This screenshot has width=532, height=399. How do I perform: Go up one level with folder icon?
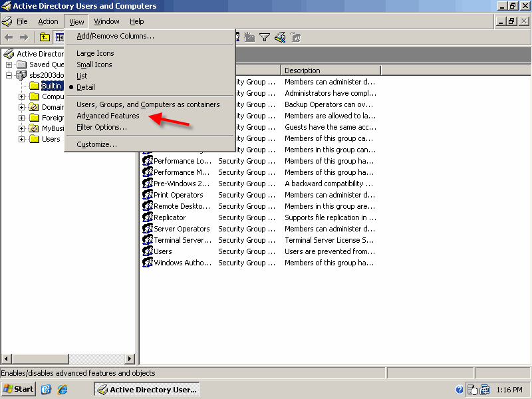point(45,37)
